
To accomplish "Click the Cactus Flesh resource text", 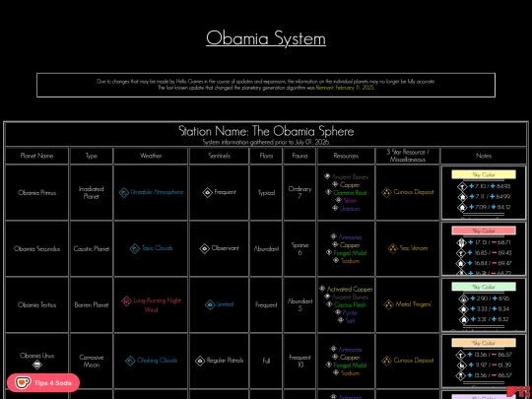I will pyautogui.click(x=350, y=304).
